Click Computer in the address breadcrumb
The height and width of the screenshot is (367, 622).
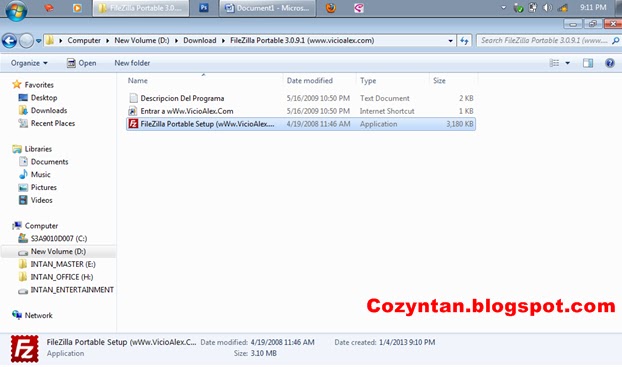point(84,40)
